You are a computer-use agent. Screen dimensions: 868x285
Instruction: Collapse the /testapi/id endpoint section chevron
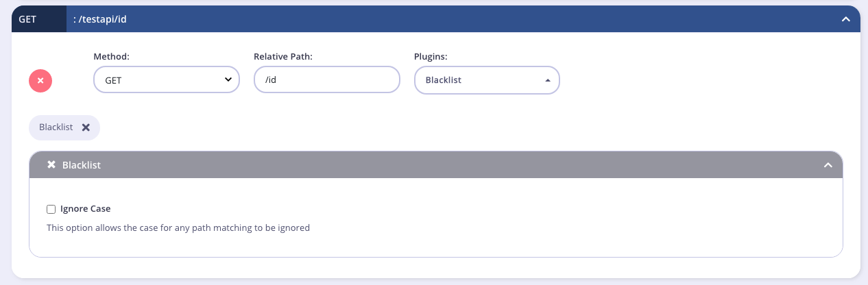[x=845, y=19]
